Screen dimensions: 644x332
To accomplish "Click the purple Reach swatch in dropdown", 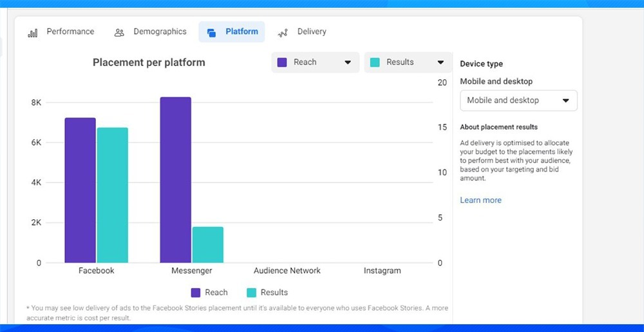I will click(x=282, y=63).
